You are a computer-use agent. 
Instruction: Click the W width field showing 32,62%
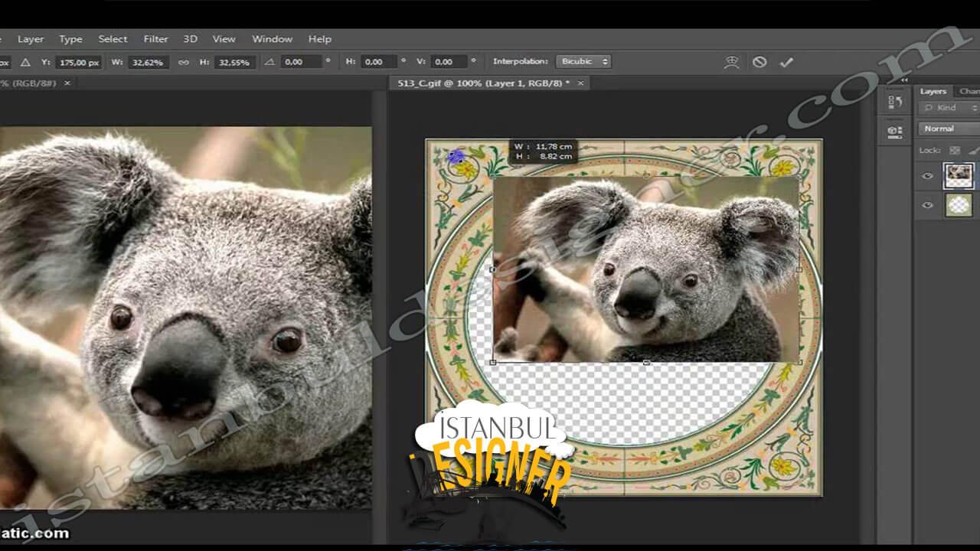point(147,62)
